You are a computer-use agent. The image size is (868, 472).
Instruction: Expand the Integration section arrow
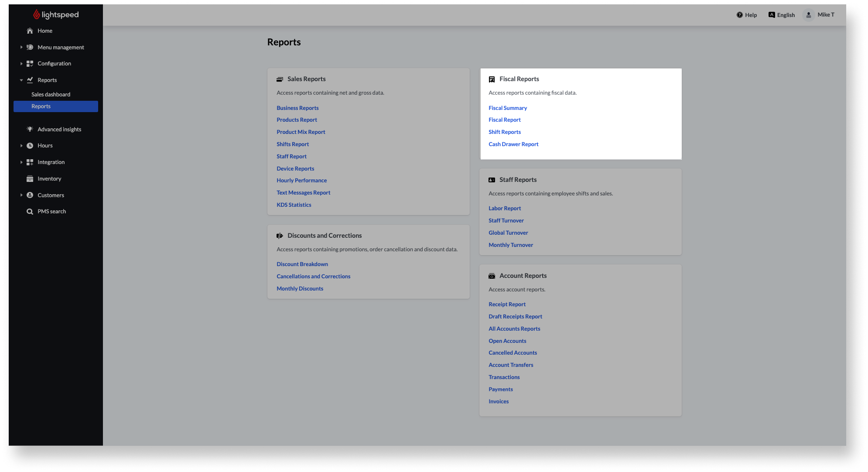coord(21,162)
